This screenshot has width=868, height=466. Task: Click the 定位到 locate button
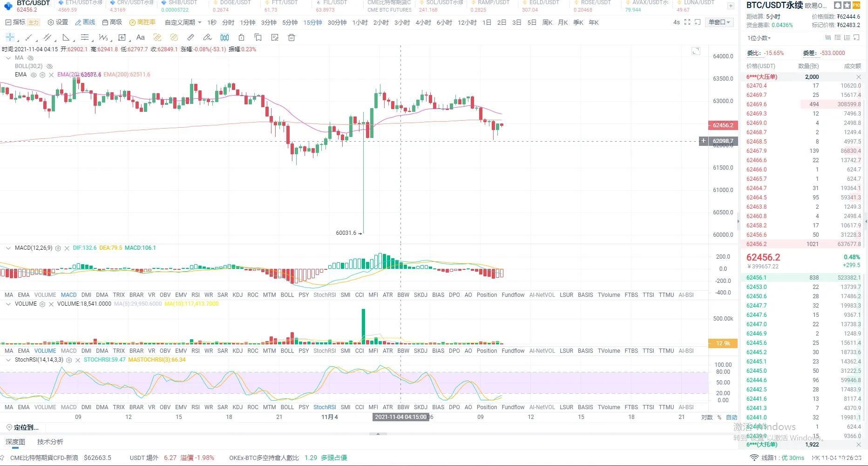(x=22, y=427)
